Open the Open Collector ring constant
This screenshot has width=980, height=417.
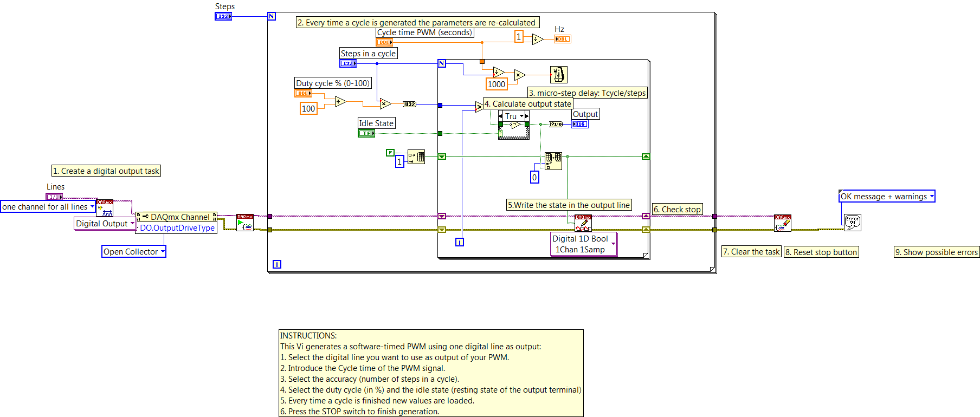point(163,251)
